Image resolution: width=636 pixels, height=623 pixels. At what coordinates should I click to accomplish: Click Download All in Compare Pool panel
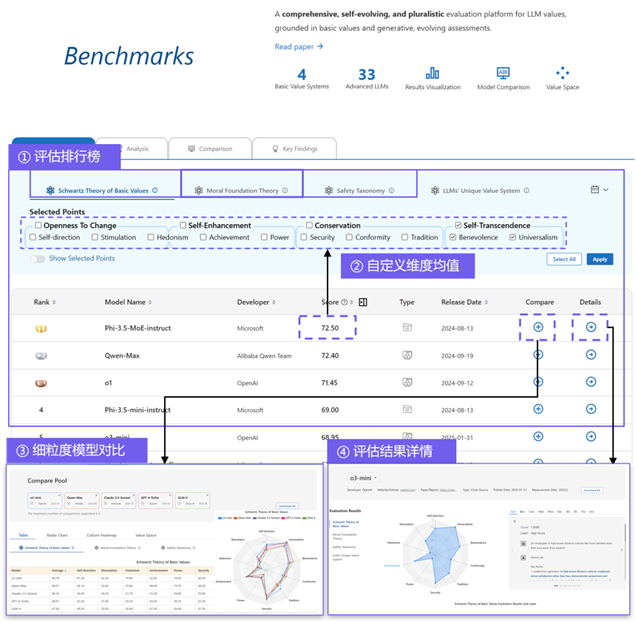(x=287, y=506)
